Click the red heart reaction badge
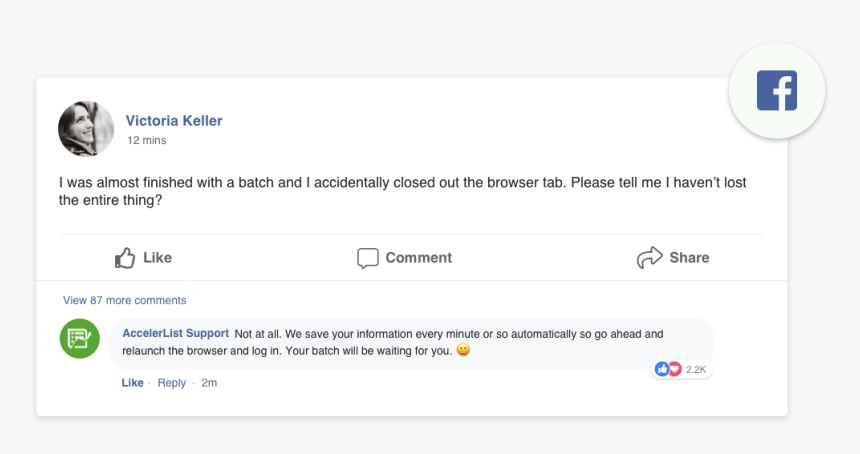This screenshot has height=454, width=860. pos(675,369)
